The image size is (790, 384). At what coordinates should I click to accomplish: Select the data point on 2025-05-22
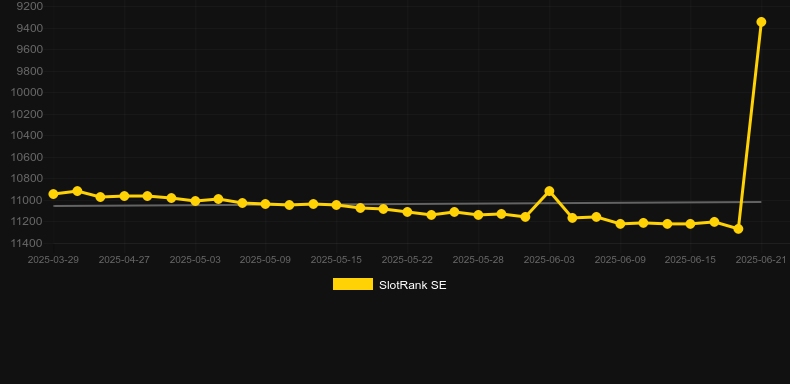click(408, 212)
